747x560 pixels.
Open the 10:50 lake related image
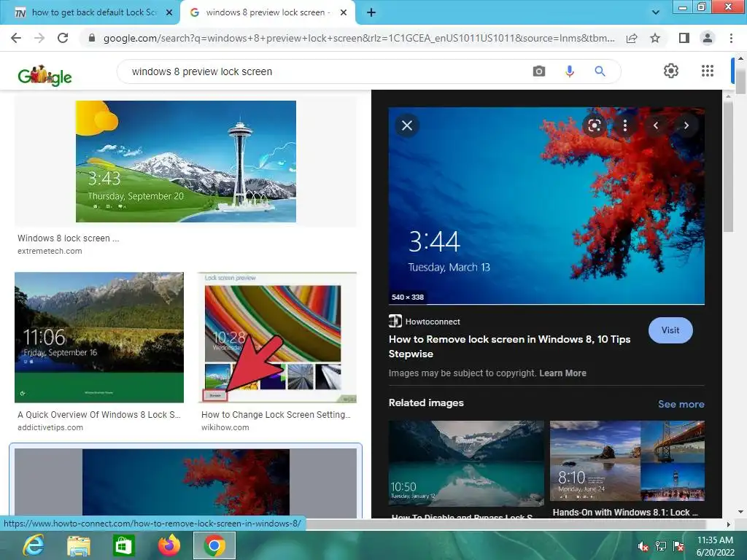tap(466, 462)
